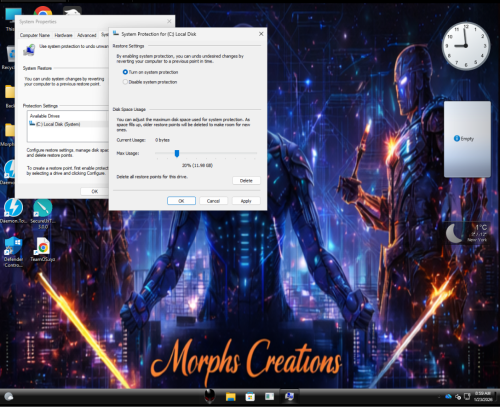Choose Disable system protection option
The width and height of the screenshot is (500, 407).
(125, 82)
